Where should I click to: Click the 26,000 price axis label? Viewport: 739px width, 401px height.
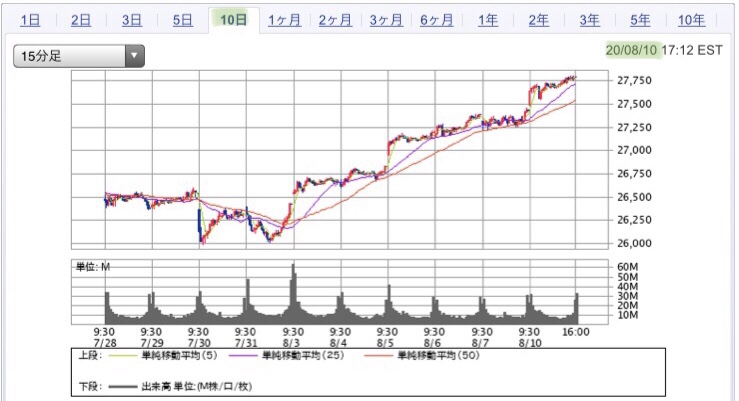tap(634, 243)
